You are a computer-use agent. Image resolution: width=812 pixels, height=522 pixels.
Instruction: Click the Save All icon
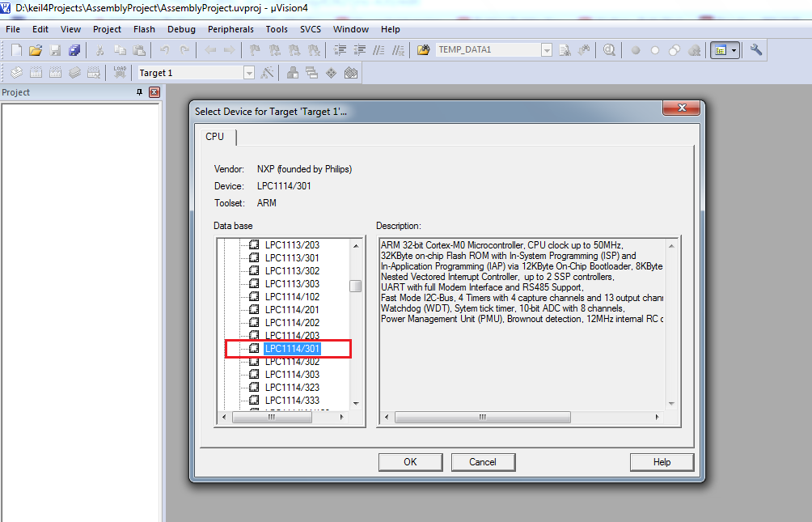pos(74,50)
